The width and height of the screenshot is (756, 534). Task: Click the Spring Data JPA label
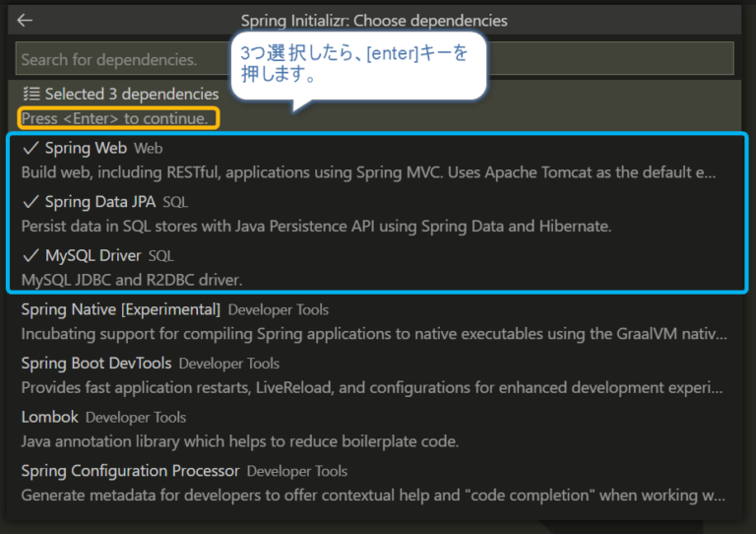pyautogui.click(x=100, y=202)
